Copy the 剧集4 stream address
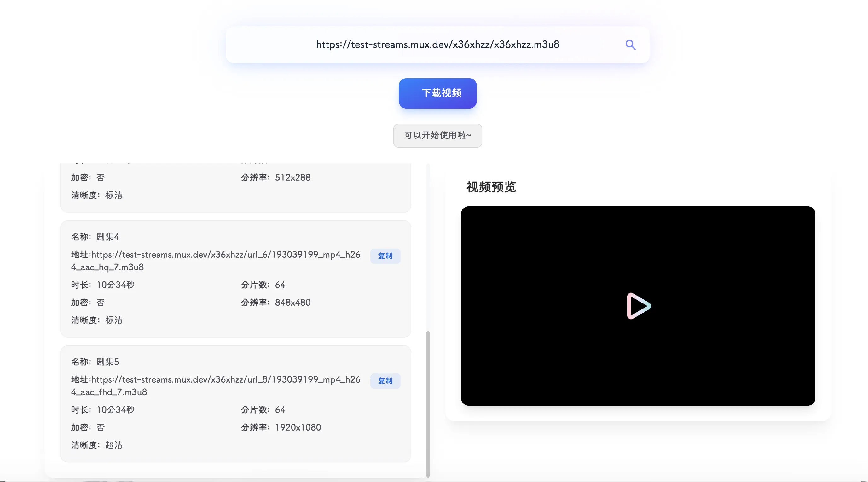This screenshot has width=868, height=482. tap(385, 256)
